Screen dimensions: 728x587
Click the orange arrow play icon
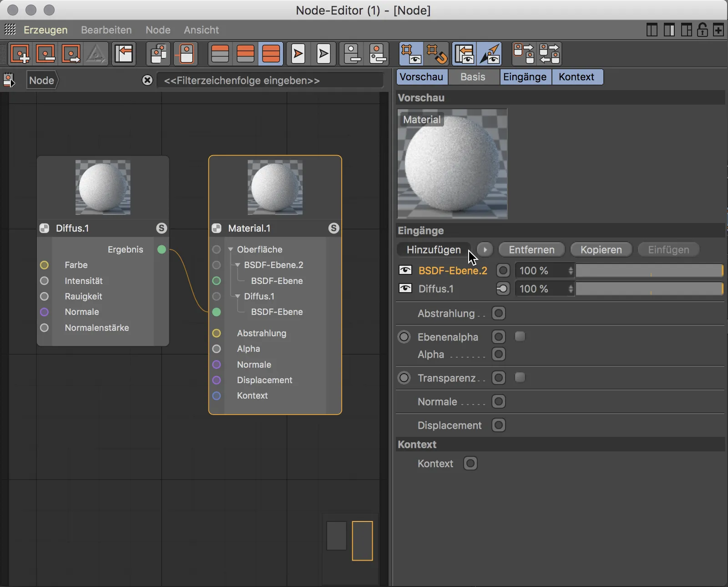pyautogui.click(x=298, y=54)
